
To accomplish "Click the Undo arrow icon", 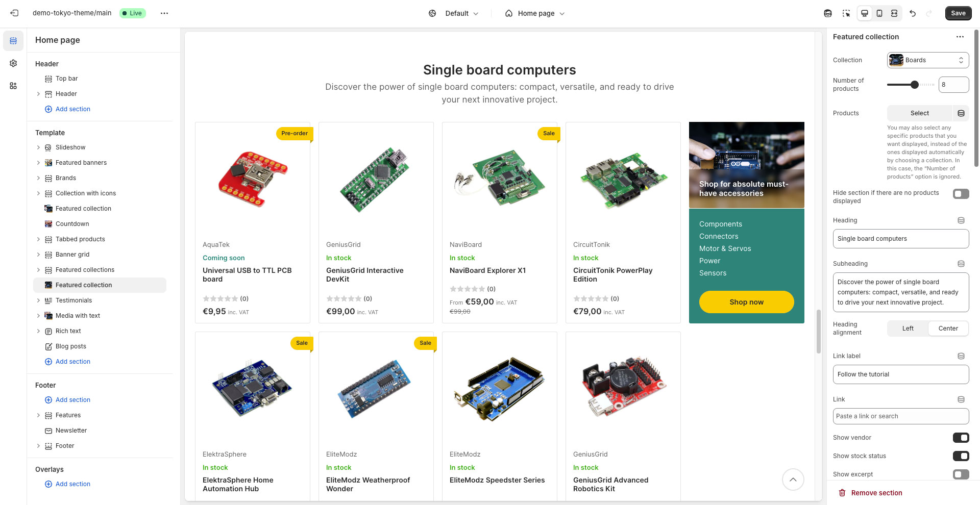I will 913,13.
